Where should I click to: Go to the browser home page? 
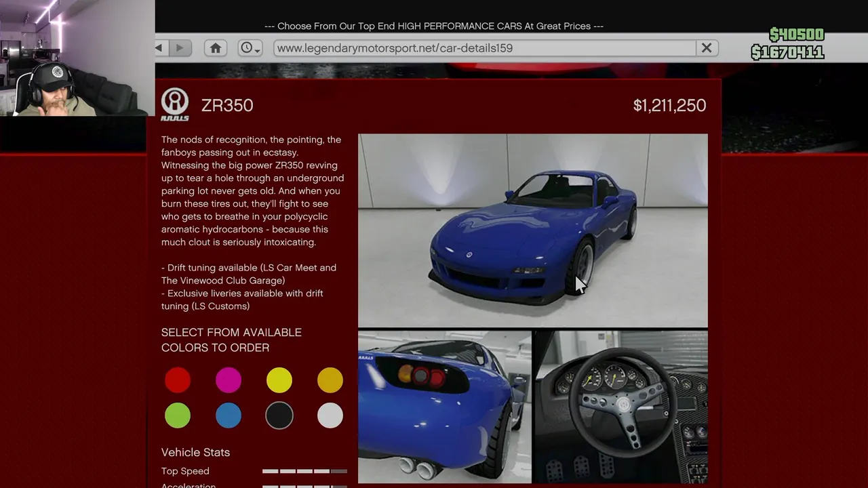click(x=216, y=48)
